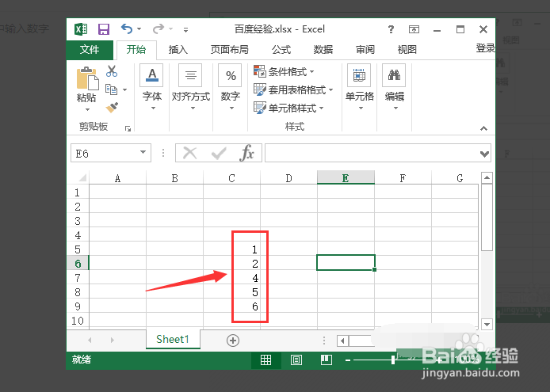Image resolution: width=550 pixels, height=392 pixels.
Task: Open Insert Function fx dialog
Action: click(247, 153)
